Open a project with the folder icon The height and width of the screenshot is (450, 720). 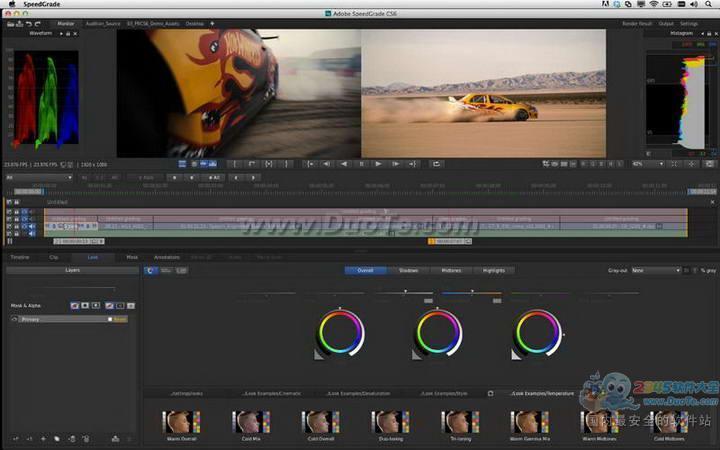pyautogui.click(x=11, y=24)
